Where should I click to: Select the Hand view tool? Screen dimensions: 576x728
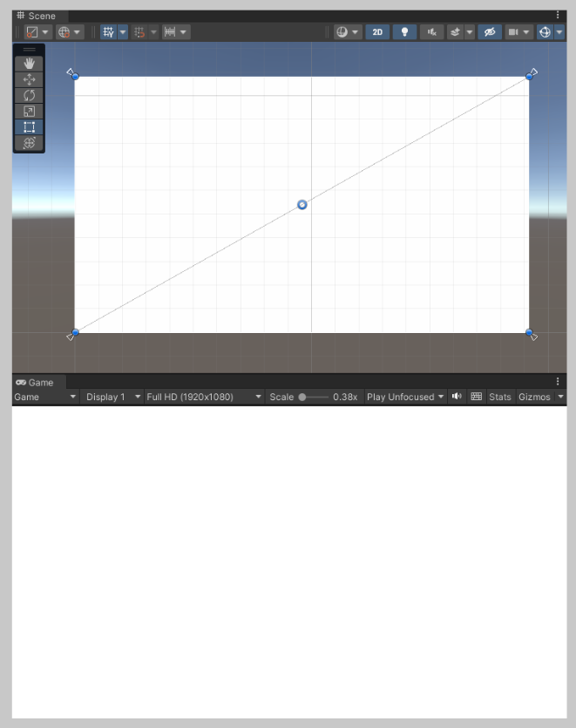[30, 64]
